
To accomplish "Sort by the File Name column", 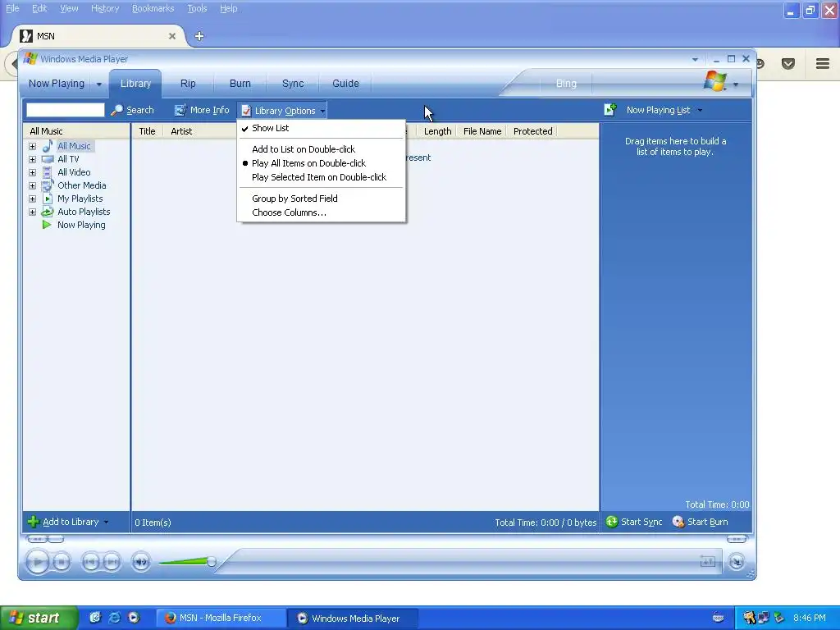I will point(482,131).
